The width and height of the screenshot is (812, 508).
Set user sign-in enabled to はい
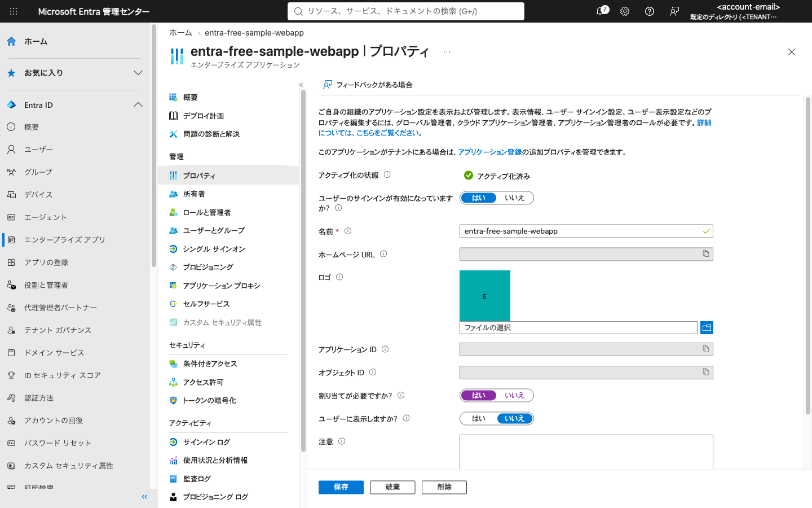479,198
